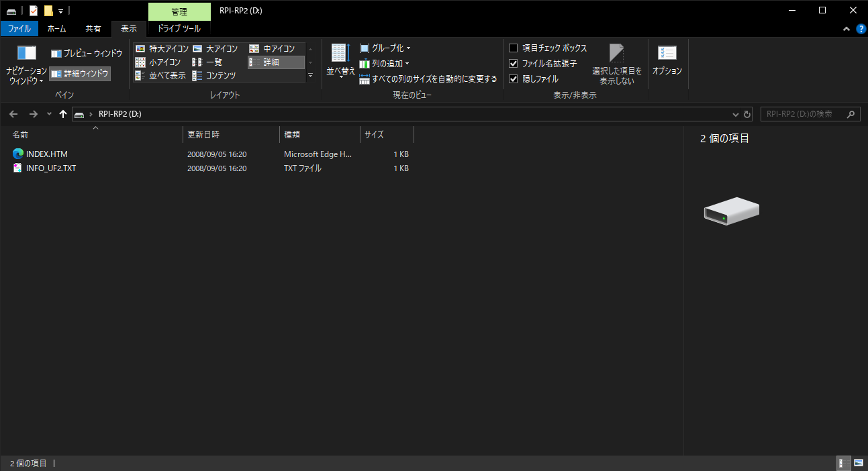The height and width of the screenshot is (471, 868).
Task: Go back with the back arrow
Action: point(14,114)
